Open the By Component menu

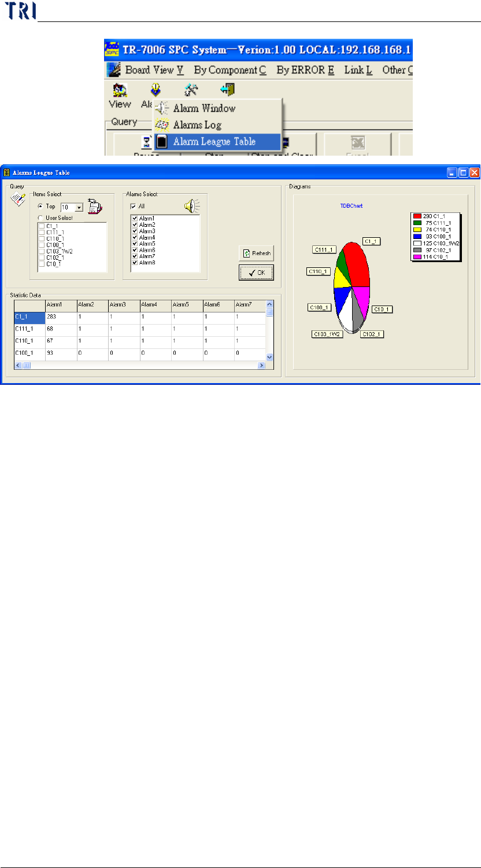coord(230,70)
